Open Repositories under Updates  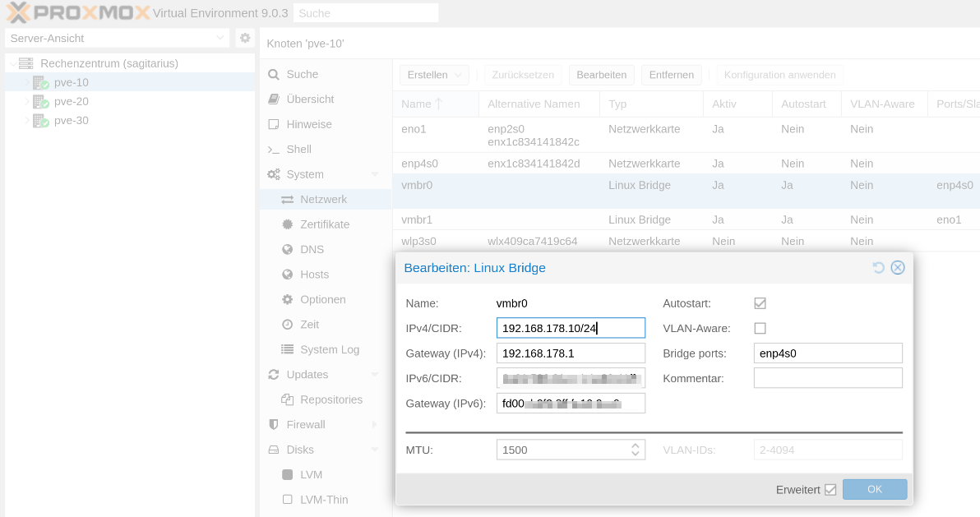[x=331, y=399]
